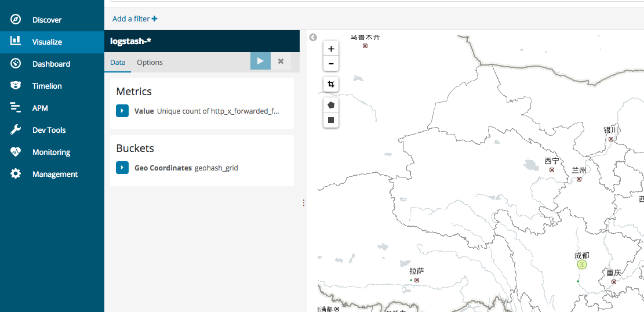This screenshot has width=644, height=312.
Task: Click the Dashboard gauge icon
Action: pos(16,63)
